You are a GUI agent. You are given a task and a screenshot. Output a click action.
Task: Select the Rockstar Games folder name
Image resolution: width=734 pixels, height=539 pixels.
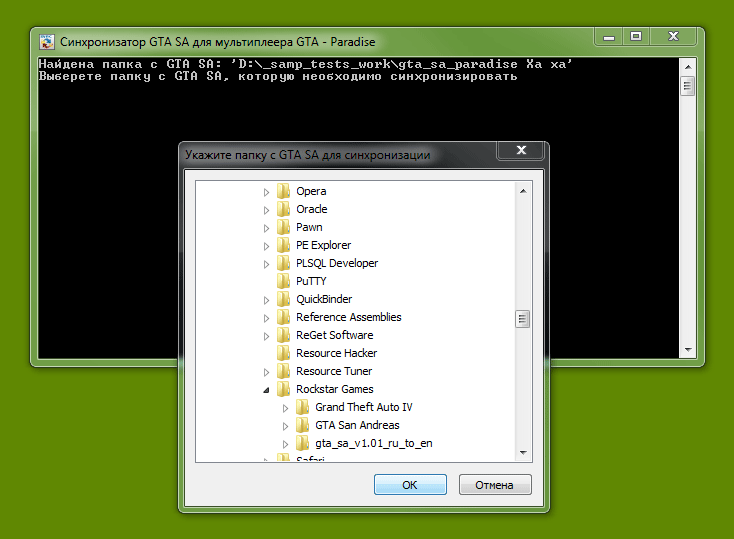335,389
